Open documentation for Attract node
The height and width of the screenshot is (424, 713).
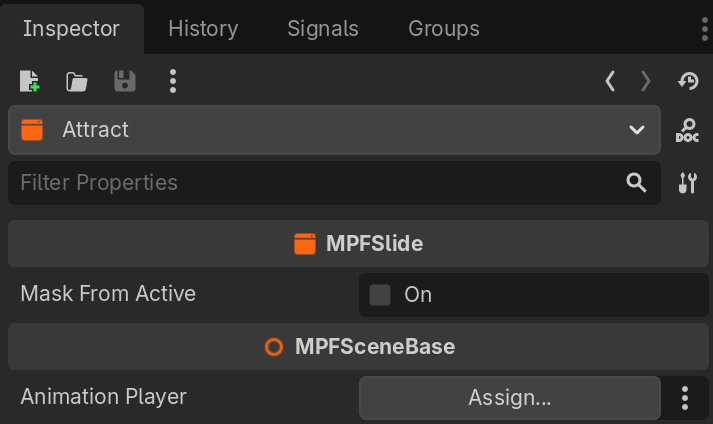click(688, 130)
